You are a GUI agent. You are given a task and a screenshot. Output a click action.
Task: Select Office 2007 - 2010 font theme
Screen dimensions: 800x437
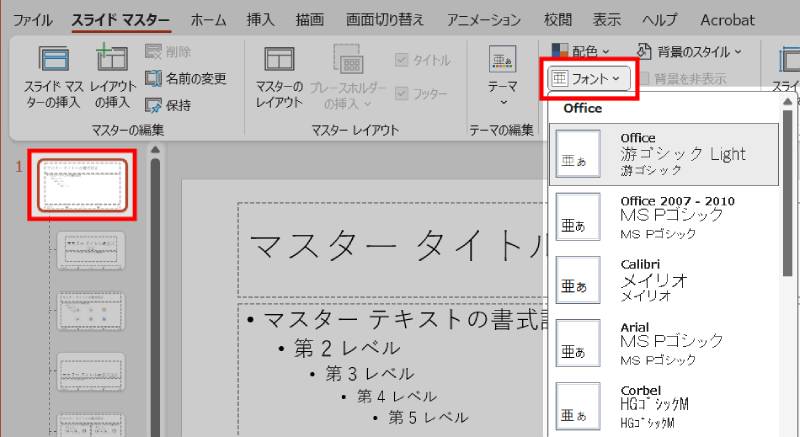(x=664, y=217)
